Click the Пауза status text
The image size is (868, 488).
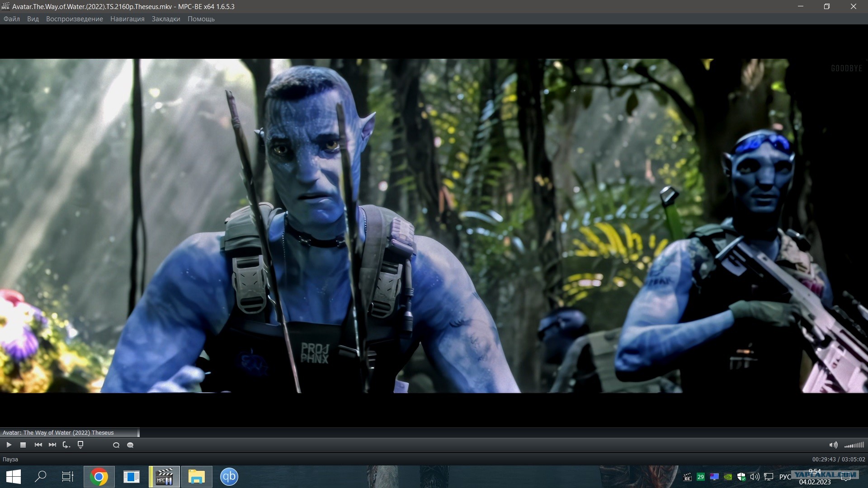tap(10, 460)
